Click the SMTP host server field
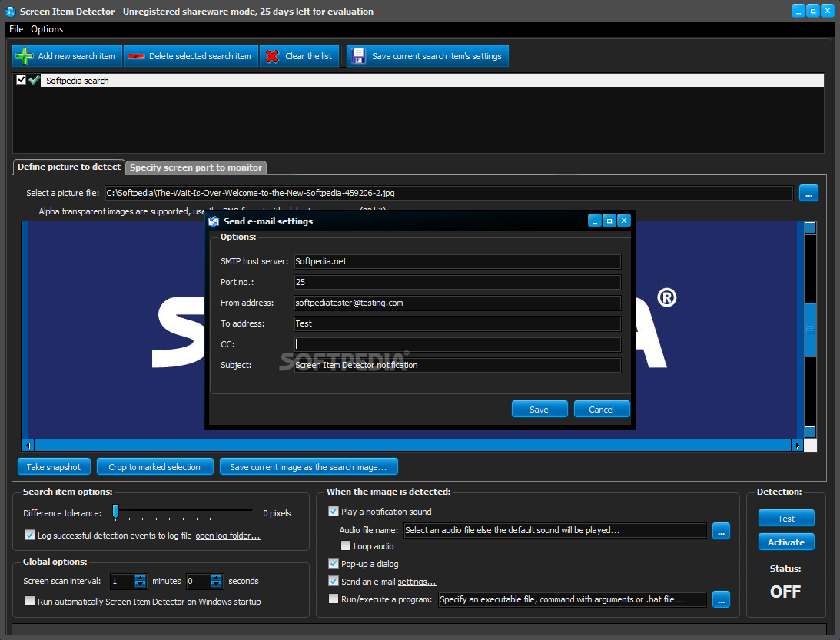This screenshot has height=640, width=840. coord(457,261)
